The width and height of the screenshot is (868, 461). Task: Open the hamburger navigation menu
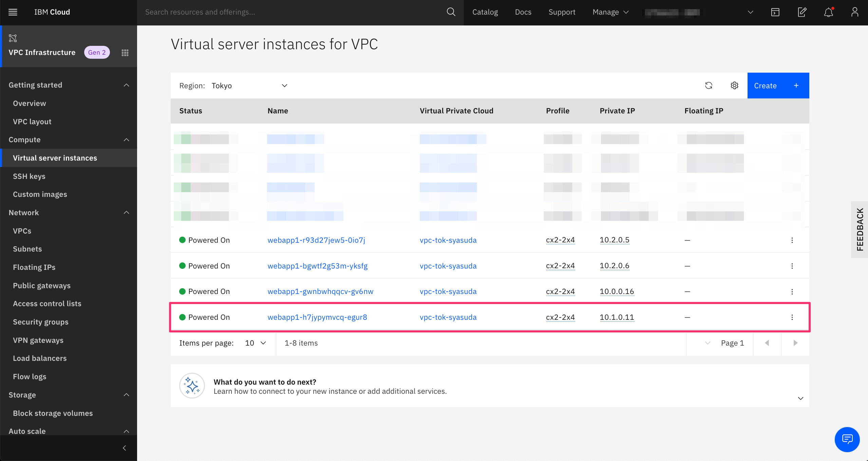[x=13, y=12]
